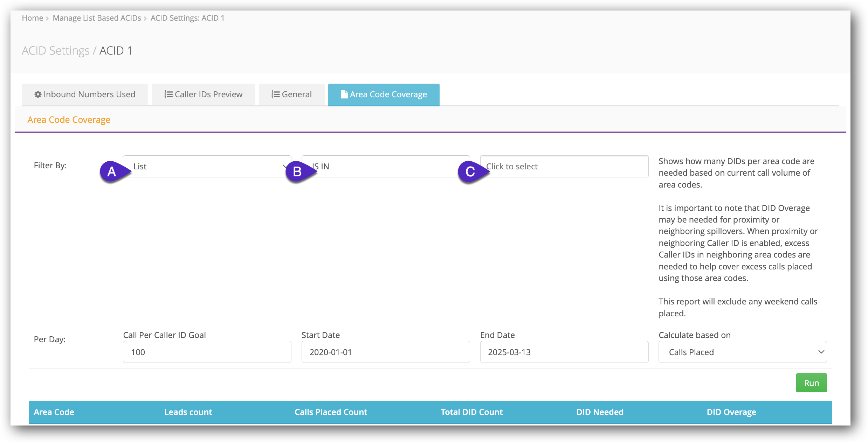Screen dimensions: 868x443
Task: Sort by Area Code column header
Action: tap(54, 412)
